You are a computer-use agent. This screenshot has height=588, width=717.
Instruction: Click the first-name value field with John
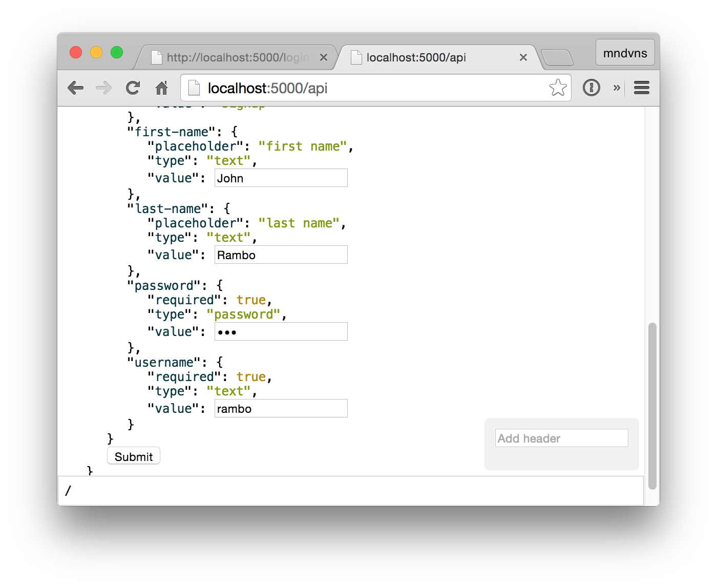coord(281,178)
